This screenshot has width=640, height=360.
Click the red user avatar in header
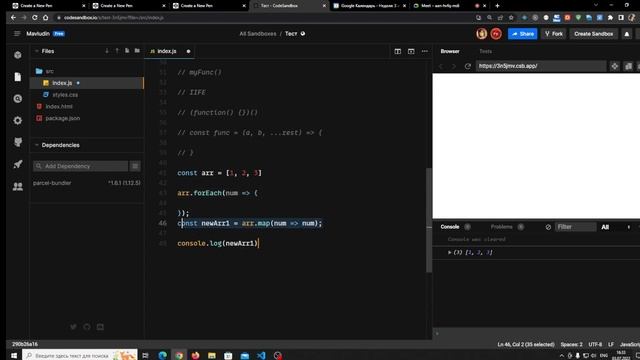tap(496, 34)
